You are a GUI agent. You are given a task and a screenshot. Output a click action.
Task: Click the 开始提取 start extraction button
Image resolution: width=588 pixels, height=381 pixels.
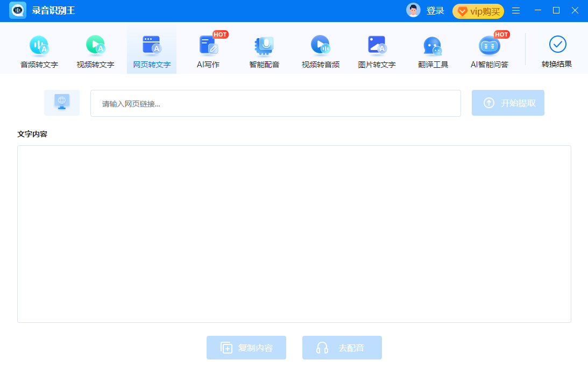508,103
